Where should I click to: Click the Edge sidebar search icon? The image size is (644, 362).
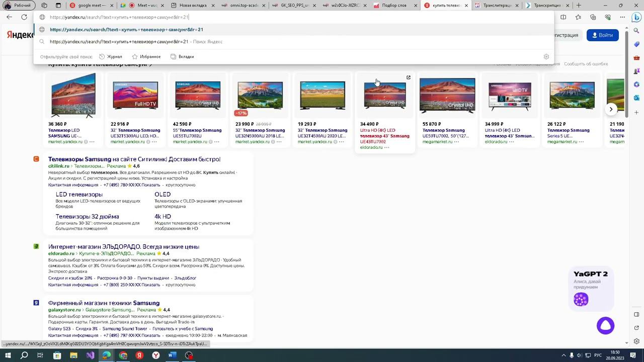636,31
